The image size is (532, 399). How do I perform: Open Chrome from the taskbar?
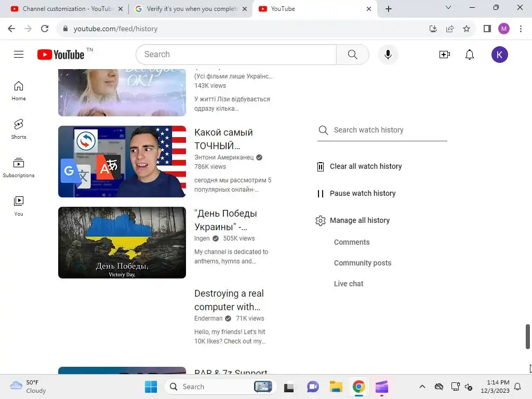(x=358, y=387)
